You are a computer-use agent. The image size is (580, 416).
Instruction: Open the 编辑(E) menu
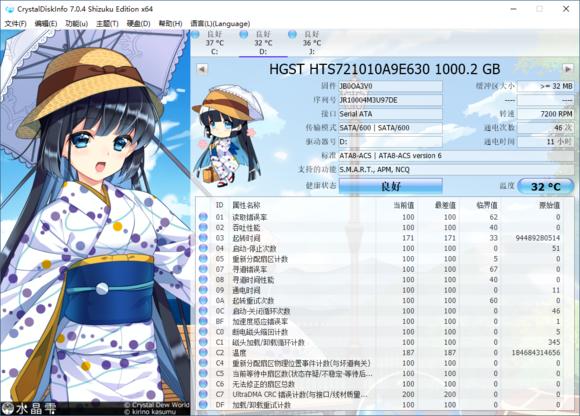(x=46, y=24)
